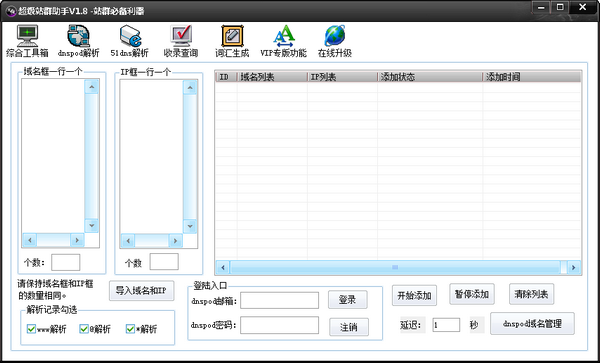Open the 综合工具箱 toolbox icon
Screen dimensions: 600x363
pyautogui.click(x=27, y=41)
